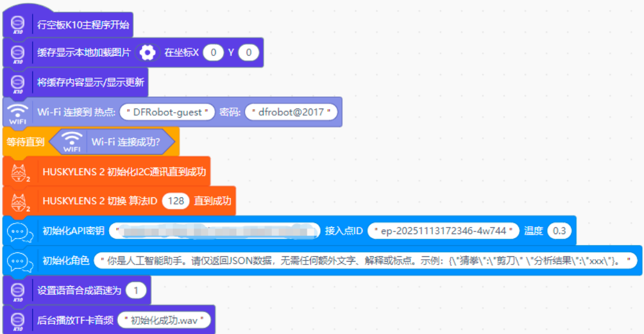This screenshot has height=334, width=644.
Task: Select the DFRobot-guest hotspot name field
Action: (x=167, y=112)
